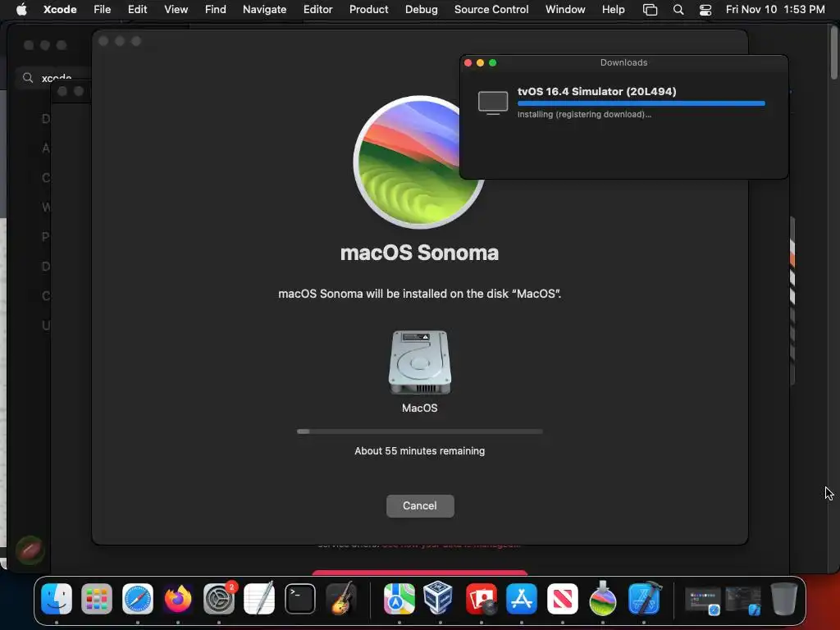Screen dimensions: 840x630
Task: Open the View menu
Action: click(176, 9)
